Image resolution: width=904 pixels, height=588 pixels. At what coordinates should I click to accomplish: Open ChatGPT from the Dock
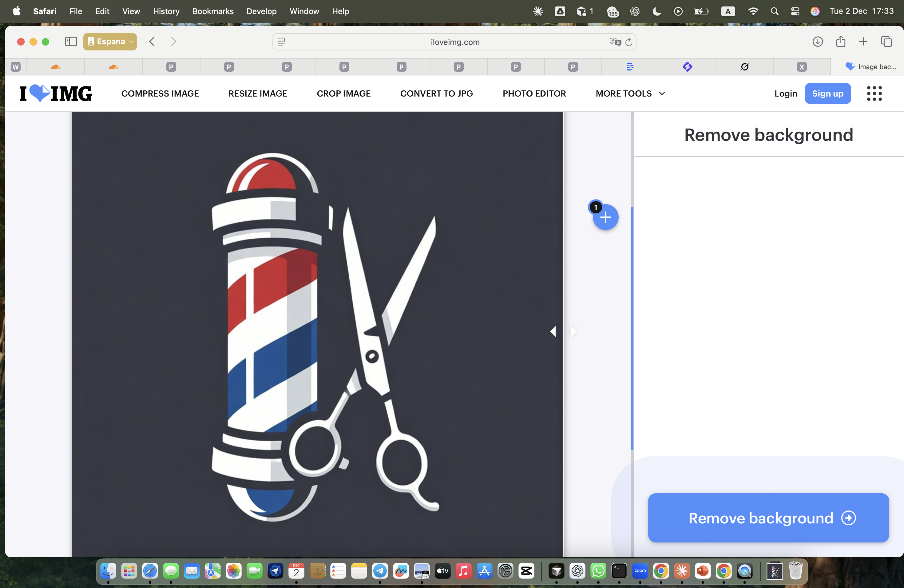pos(577,571)
